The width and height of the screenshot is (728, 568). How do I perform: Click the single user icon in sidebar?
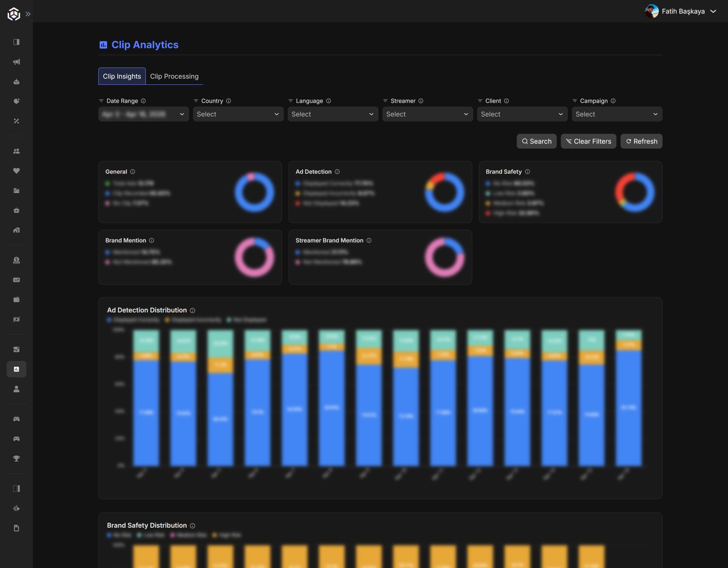(16, 389)
